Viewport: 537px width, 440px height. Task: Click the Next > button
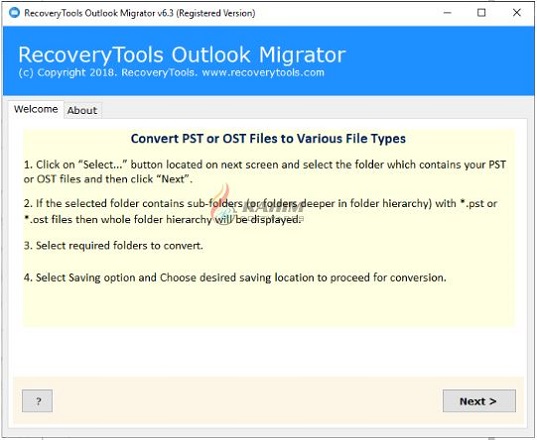(479, 401)
